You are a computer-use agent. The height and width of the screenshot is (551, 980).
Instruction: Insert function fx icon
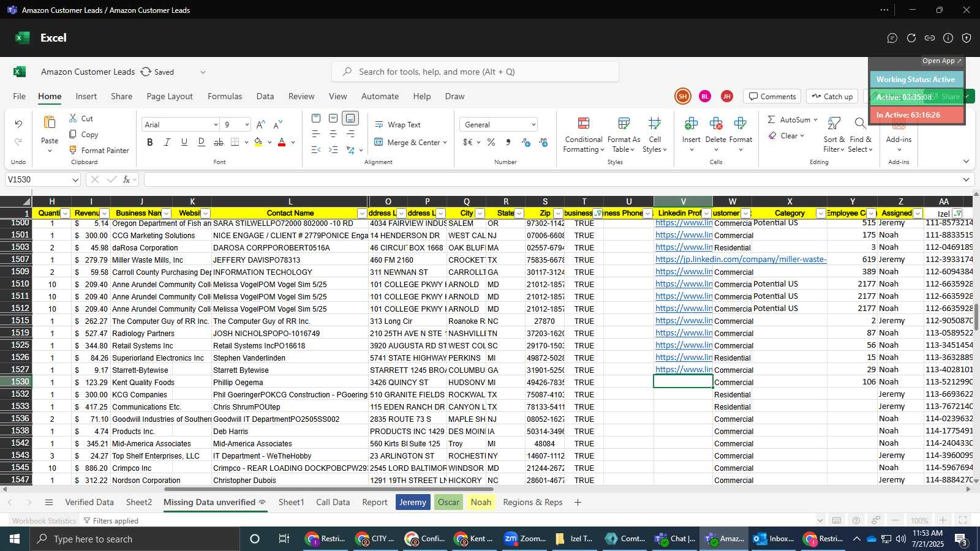[x=126, y=179]
